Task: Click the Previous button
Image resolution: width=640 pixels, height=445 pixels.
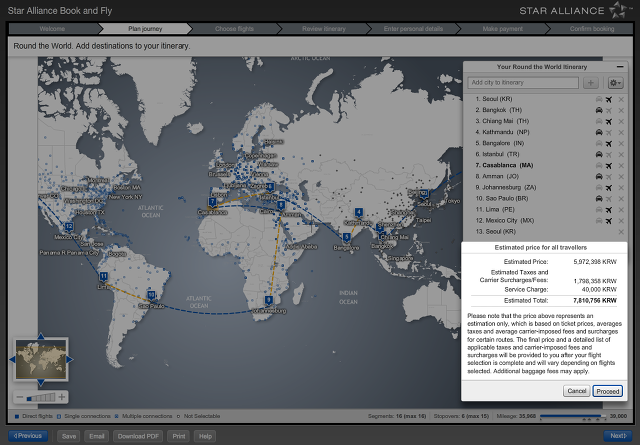Action: [x=28, y=436]
